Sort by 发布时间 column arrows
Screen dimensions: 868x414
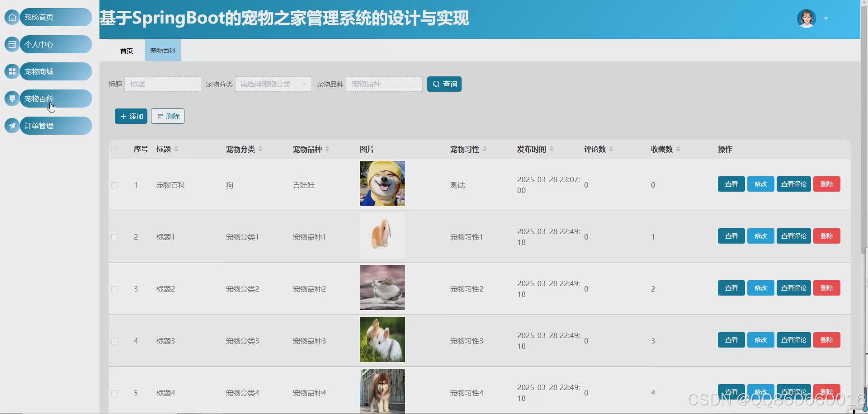tap(552, 149)
